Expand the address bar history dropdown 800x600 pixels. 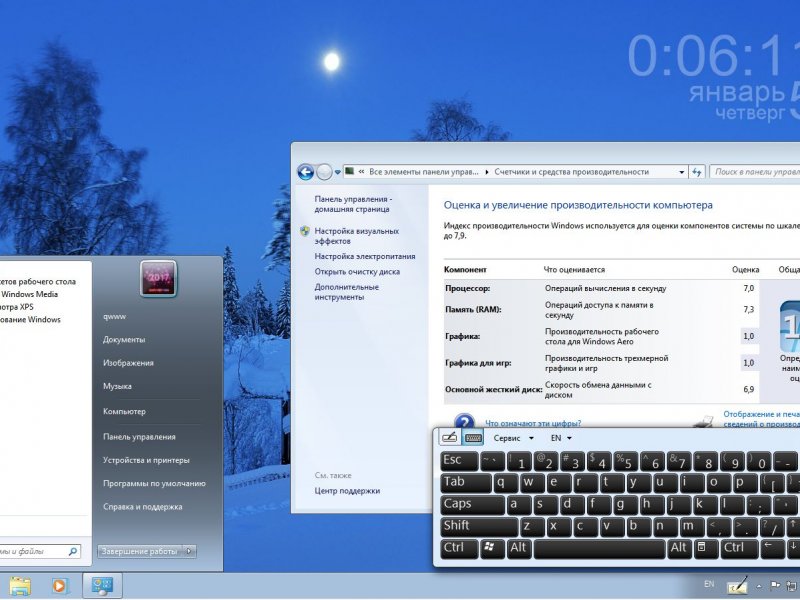click(x=682, y=172)
